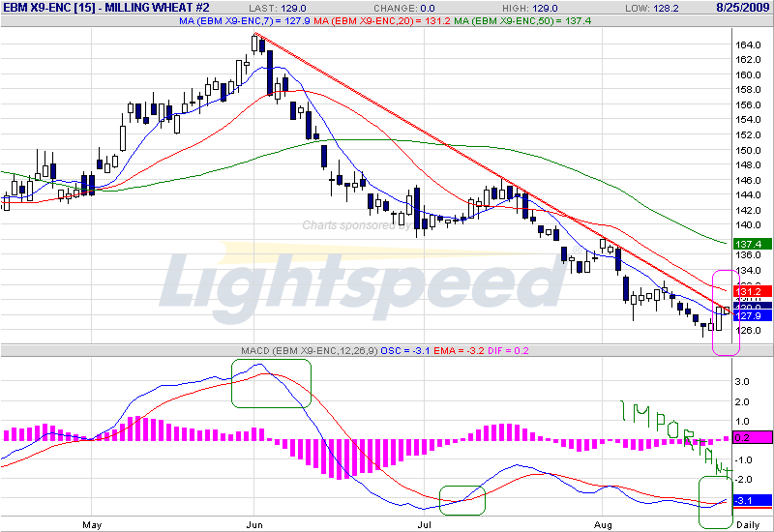
Task: Click the DIF = 0.2 indicator value
Action: (508, 351)
